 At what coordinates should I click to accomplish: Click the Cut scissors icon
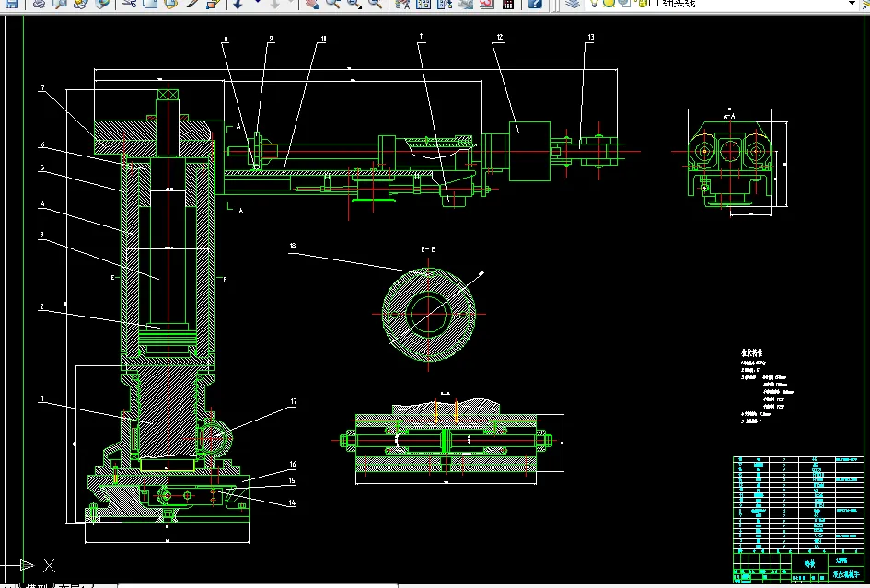[x=129, y=4]
